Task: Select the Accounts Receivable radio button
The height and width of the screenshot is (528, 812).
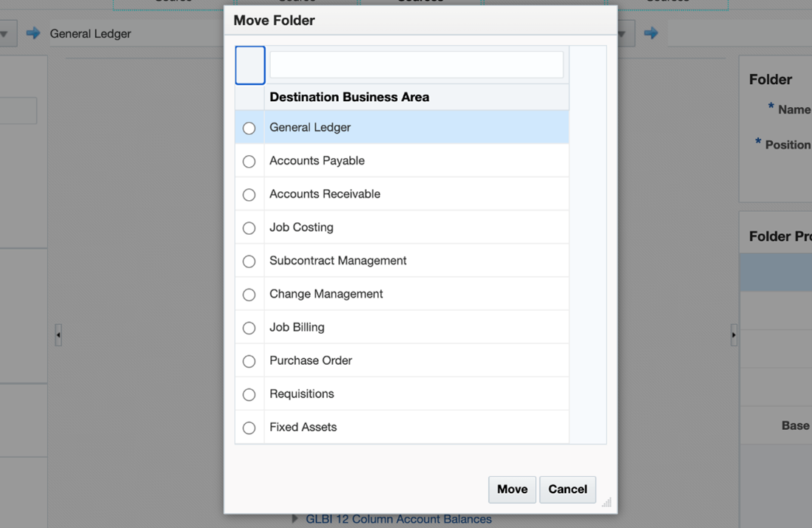Action: click(x=249, y=195)
